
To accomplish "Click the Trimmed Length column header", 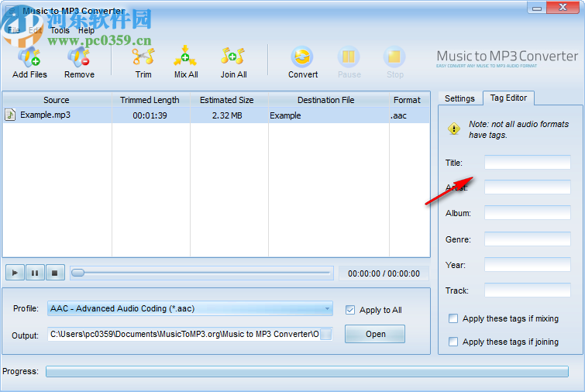I will (x=151, y=100).
